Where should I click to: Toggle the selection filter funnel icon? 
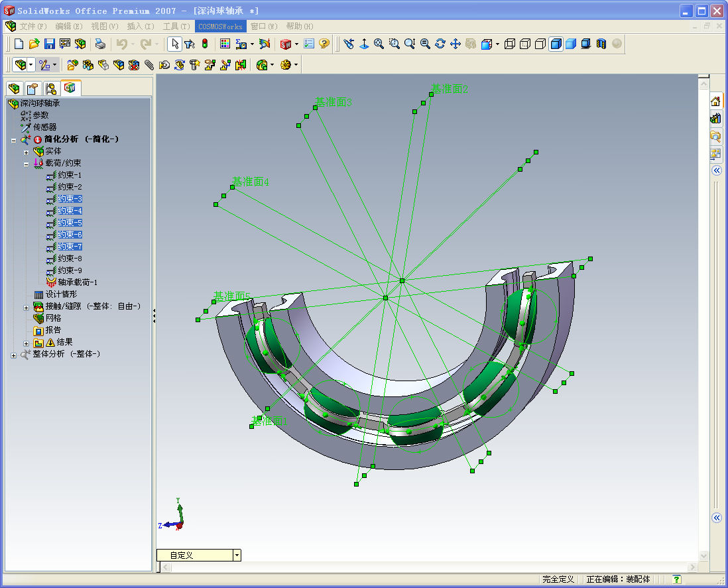pos(190,44)
